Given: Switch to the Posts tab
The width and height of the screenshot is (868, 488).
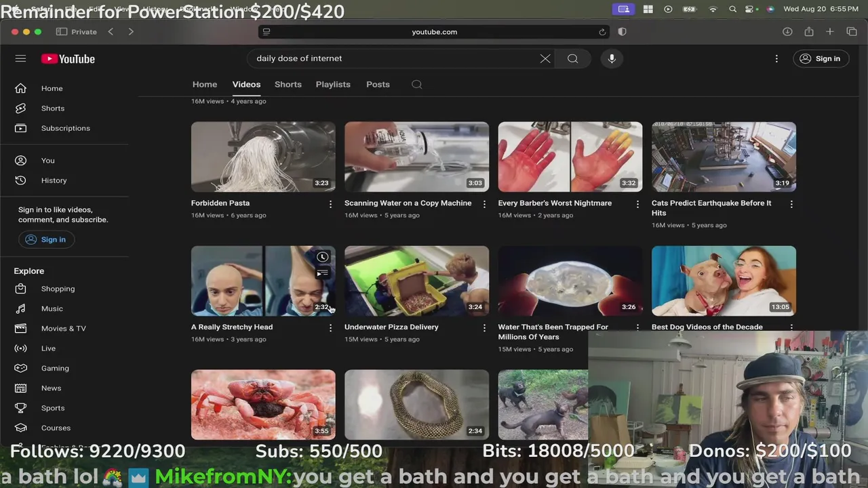Looking at the screenshot, I should pos(378,85).
